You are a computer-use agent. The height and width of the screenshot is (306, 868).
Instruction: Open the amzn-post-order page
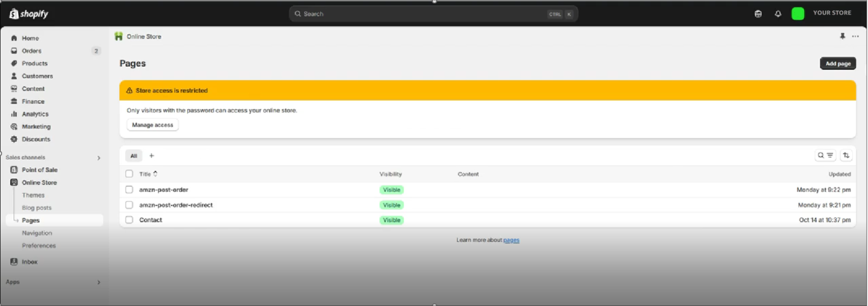[163, 190]
